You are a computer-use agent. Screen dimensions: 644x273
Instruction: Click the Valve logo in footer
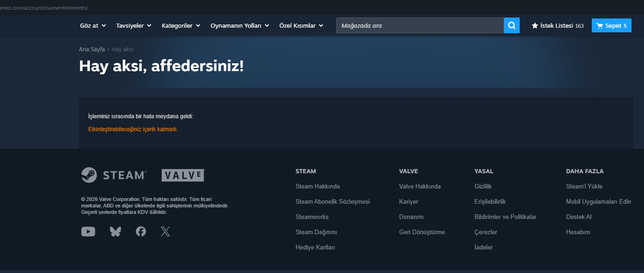(x=183, y=175)
